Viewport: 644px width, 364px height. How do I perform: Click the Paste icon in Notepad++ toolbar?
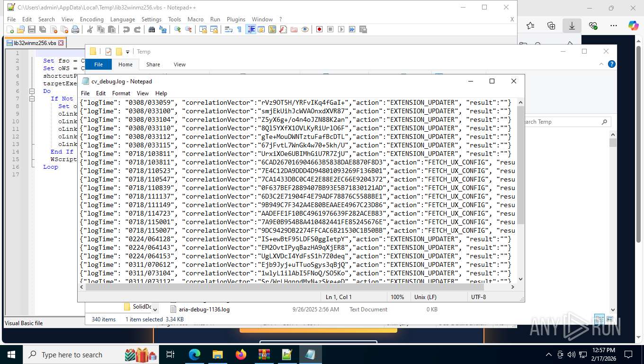[x=112, y=29]
